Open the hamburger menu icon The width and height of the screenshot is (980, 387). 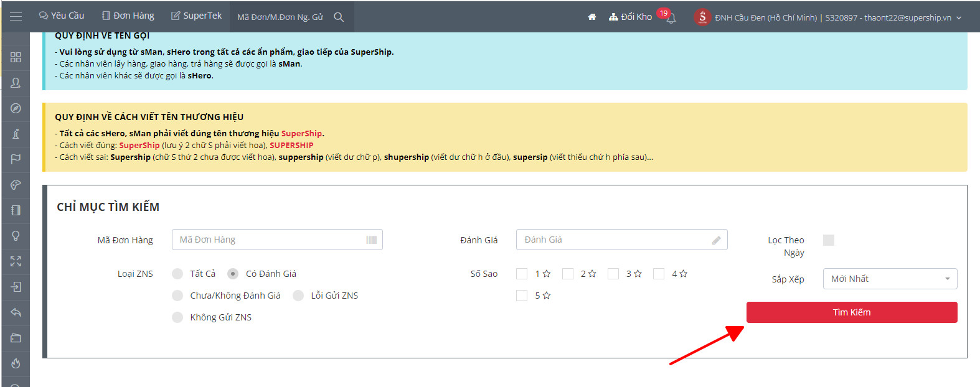pos(16,16)
